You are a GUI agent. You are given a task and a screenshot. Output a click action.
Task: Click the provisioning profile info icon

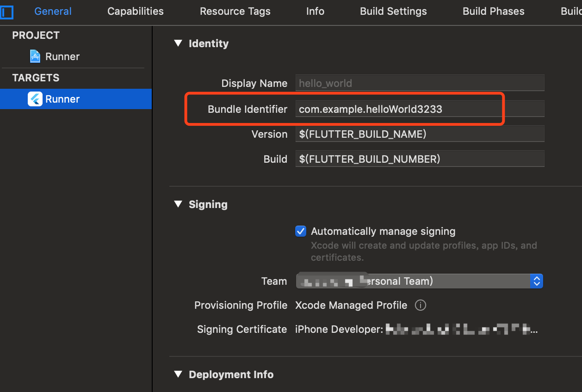[x=420, y=305]
